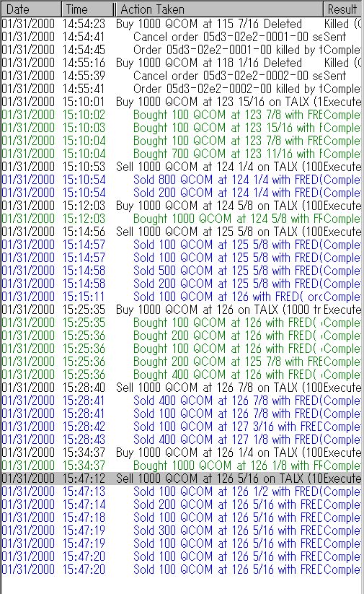Select Sold 400 QCOM at 127 1/8 row

pyautogui.click(x=182, y=440)
